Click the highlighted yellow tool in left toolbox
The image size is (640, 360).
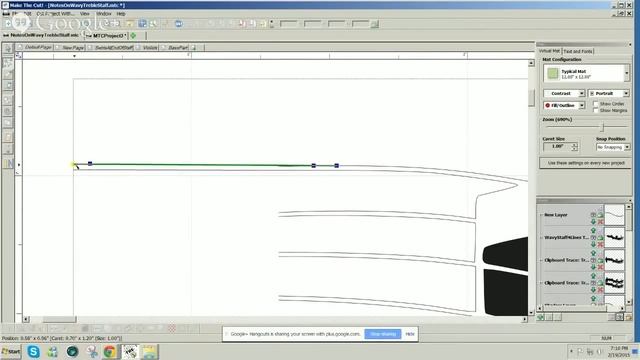8,164
